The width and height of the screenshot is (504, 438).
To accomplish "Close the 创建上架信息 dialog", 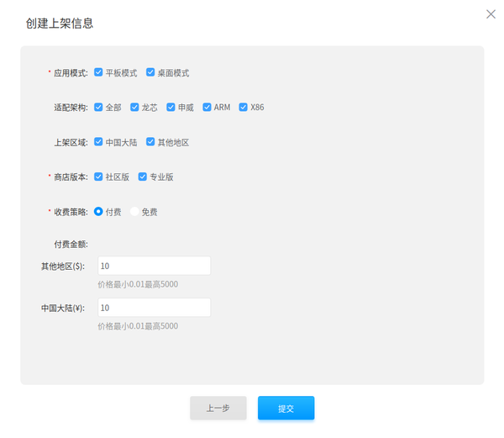I will tap(491, 14).
